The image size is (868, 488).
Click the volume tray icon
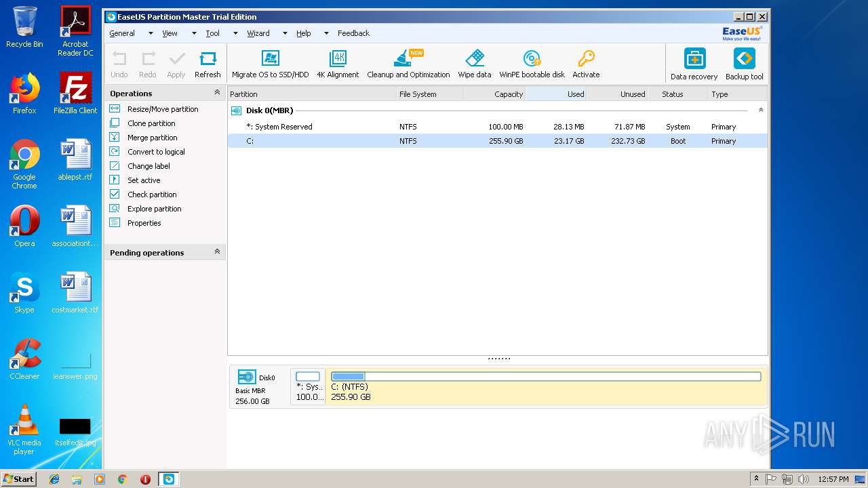pyautogui.click(x=804, y=479)
